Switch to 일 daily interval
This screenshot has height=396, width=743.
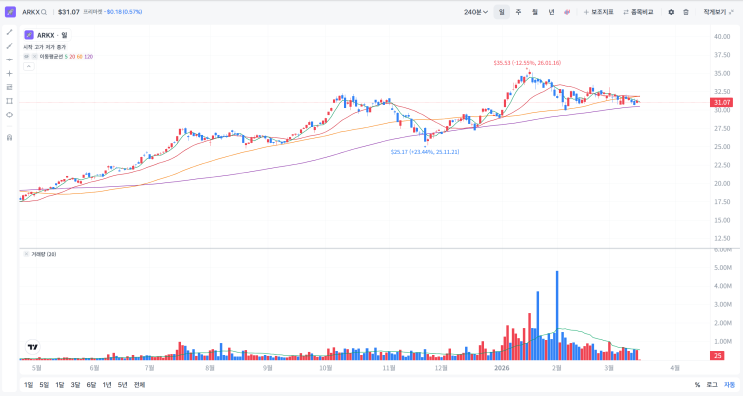coord(501,12)
